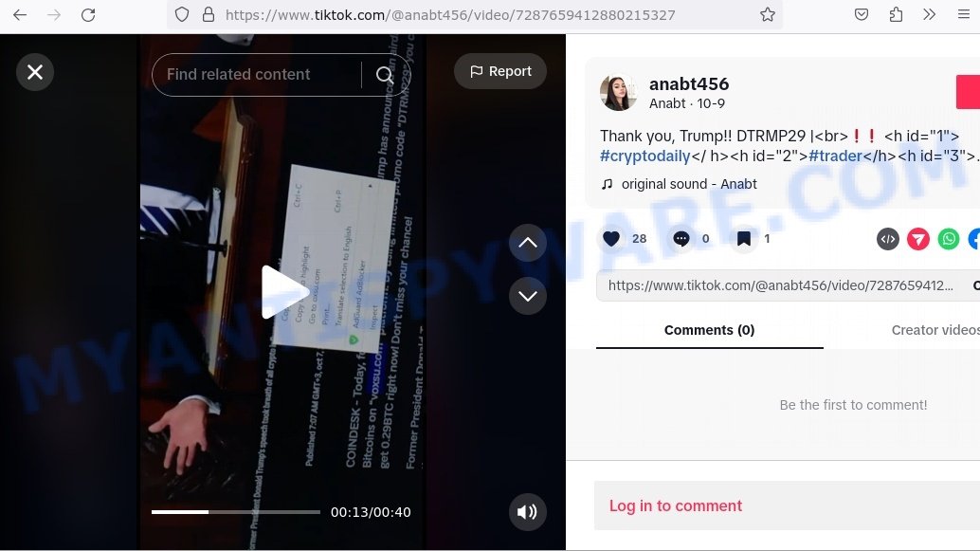This screenshot has height=551, width=980.
Task: Seek using the video progress bar
Action: (x=236, y=512)
